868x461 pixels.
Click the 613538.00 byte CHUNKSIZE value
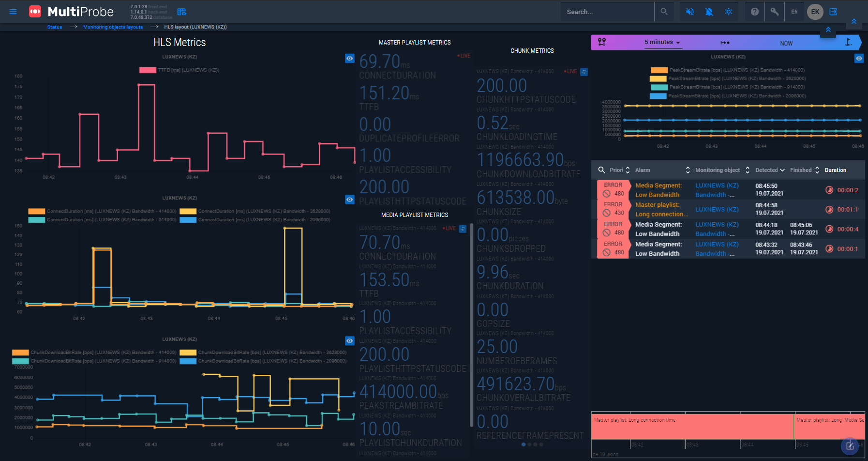click(522, 198)
